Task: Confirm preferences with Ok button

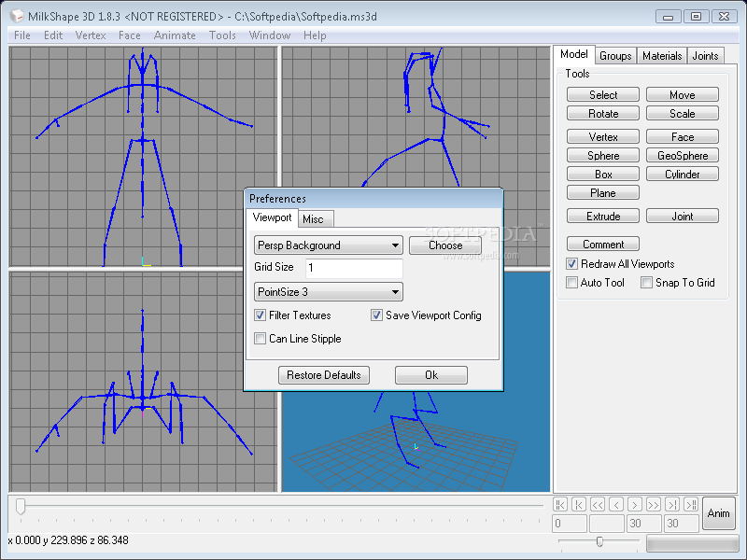Action: coord(431,375)
